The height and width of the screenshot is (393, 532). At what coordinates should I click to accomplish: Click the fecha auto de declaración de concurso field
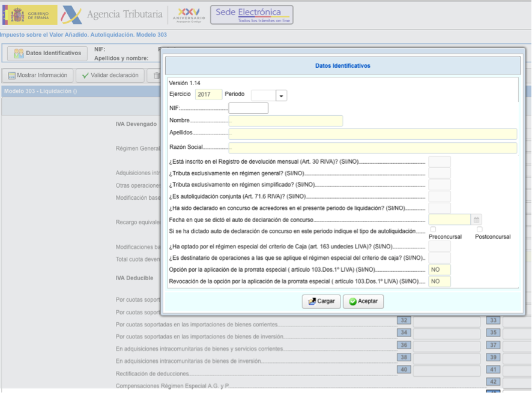pyautogui.click(x=449, y=220)
